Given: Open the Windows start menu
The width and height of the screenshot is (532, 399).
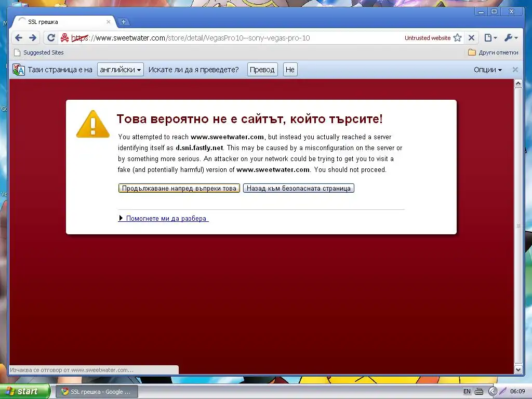Looking at the screenshot, I should tap(24, 392).
